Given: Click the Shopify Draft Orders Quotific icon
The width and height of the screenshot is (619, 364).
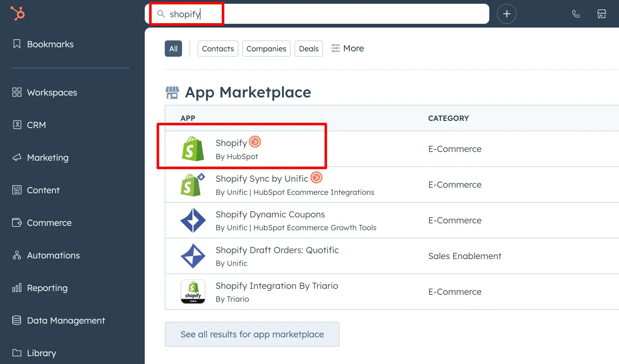Looking at the screenshot, I should (193, 256).
